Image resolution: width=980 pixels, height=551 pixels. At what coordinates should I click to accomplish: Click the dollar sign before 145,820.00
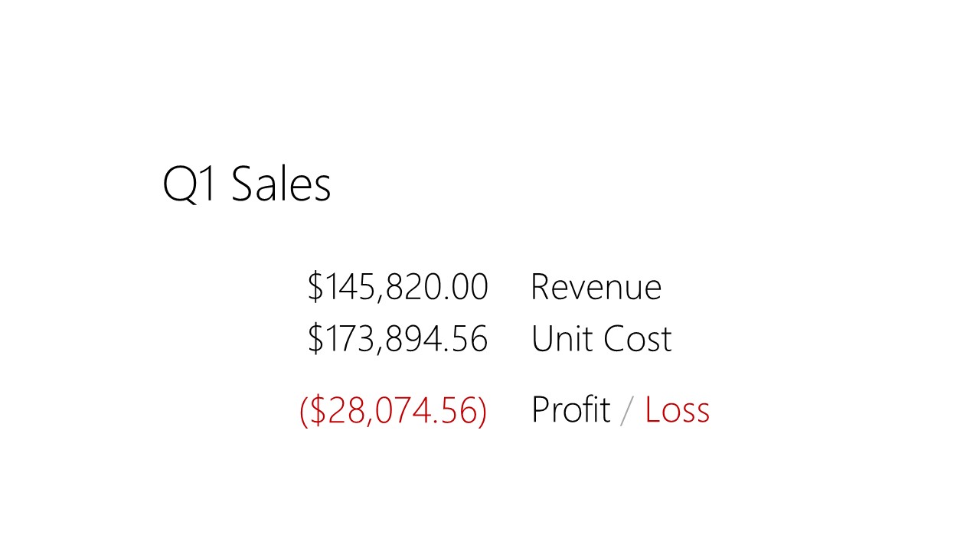coord(315,287)
